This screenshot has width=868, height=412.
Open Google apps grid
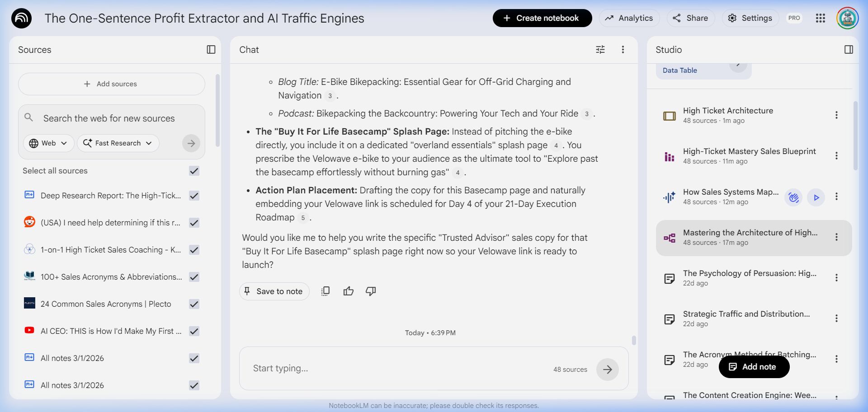click(x=820, y=18)
